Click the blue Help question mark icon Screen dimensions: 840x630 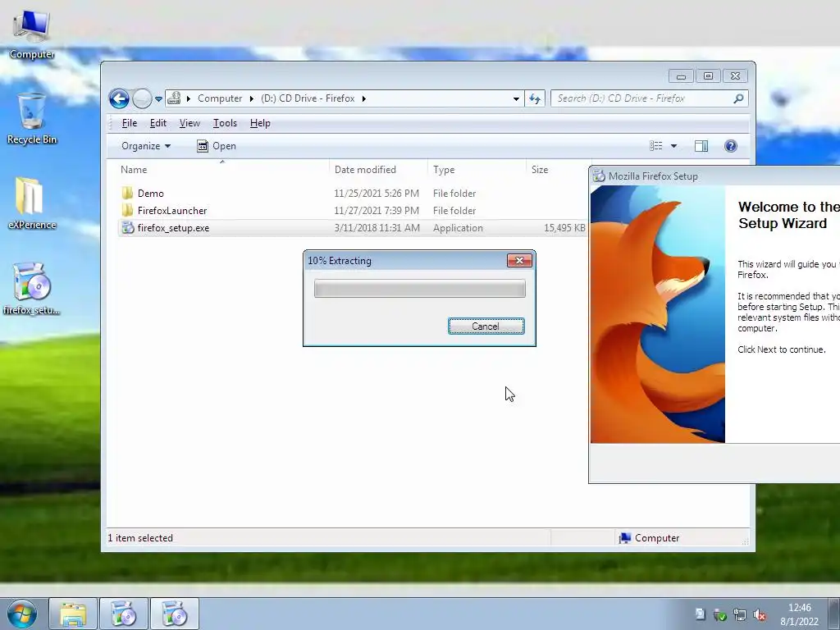731,146
